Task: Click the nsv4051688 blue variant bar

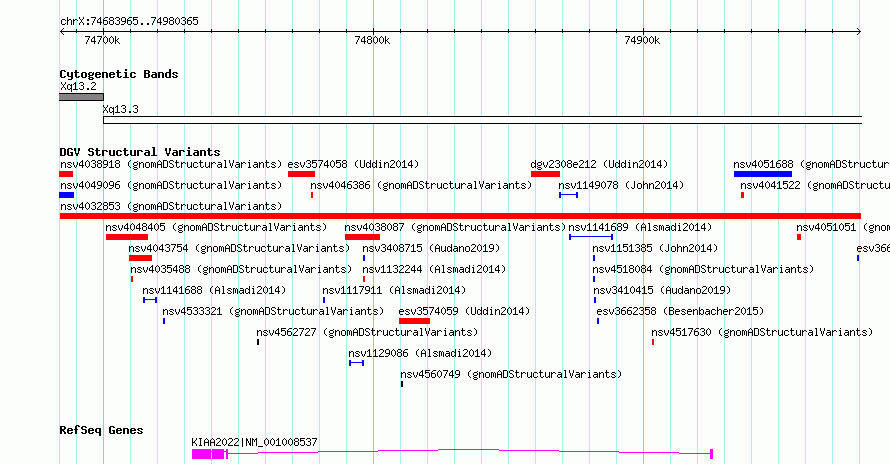Action: (x=762, y=174)
